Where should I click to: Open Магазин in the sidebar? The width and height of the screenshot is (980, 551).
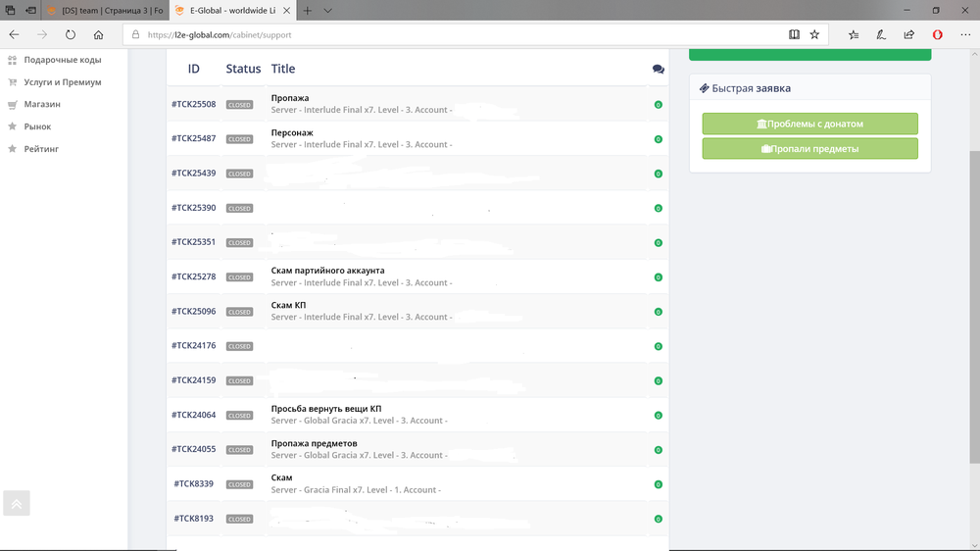(x=42, y=104)
